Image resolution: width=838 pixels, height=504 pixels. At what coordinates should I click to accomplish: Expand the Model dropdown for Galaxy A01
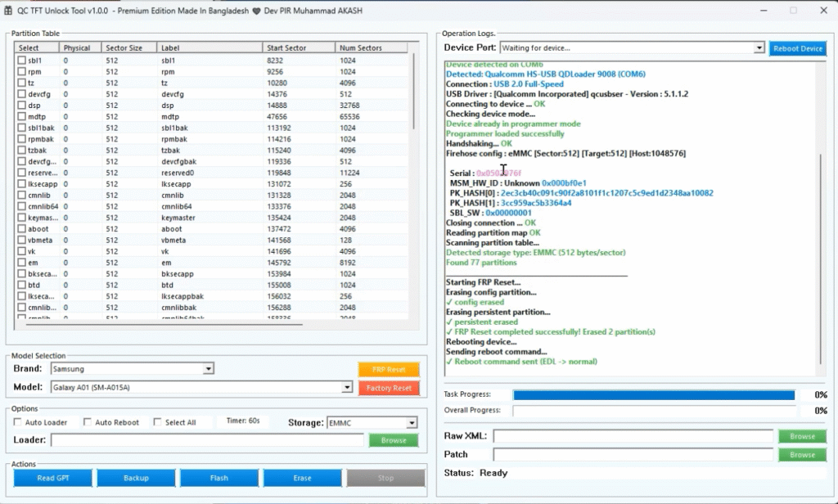click(x=347, y=387)
